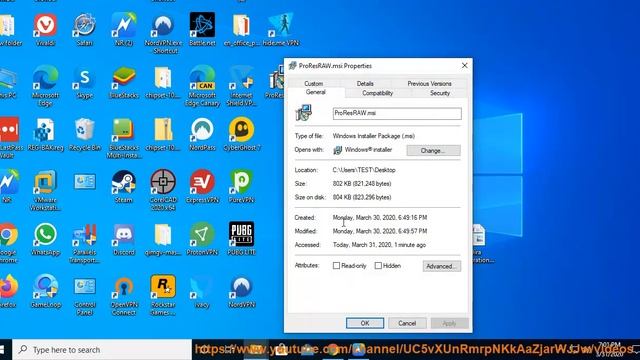Click the size on disk '804 KB' value
Viewport: 640px width, 360px height.
click(362, 197)
